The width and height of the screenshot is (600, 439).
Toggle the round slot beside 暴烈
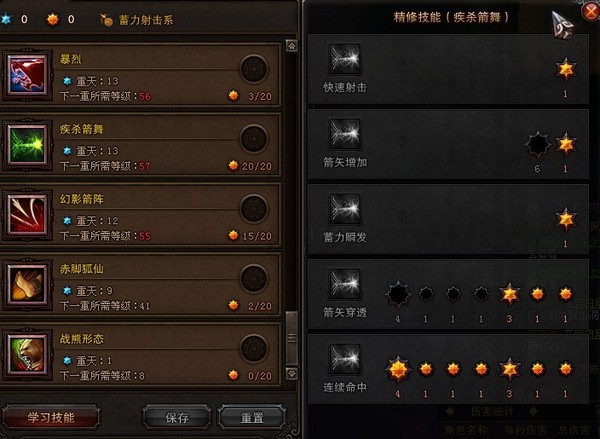click(x=254, y=69)
